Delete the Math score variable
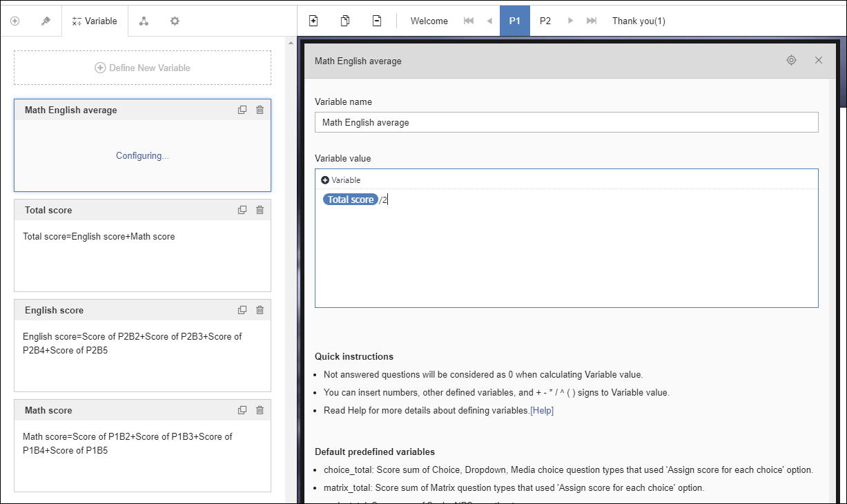This screenshot has height=504, width=847. click(260, 410)
